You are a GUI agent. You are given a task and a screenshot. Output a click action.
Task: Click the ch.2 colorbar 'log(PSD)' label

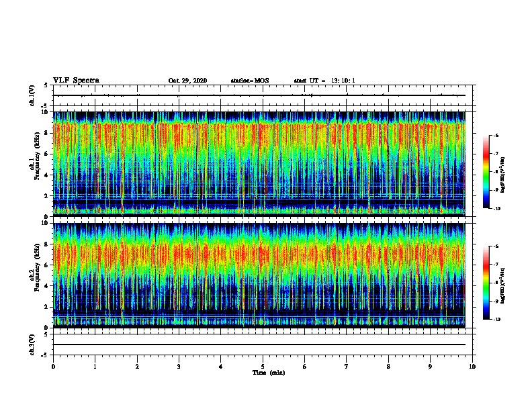[x=503, y=285]
